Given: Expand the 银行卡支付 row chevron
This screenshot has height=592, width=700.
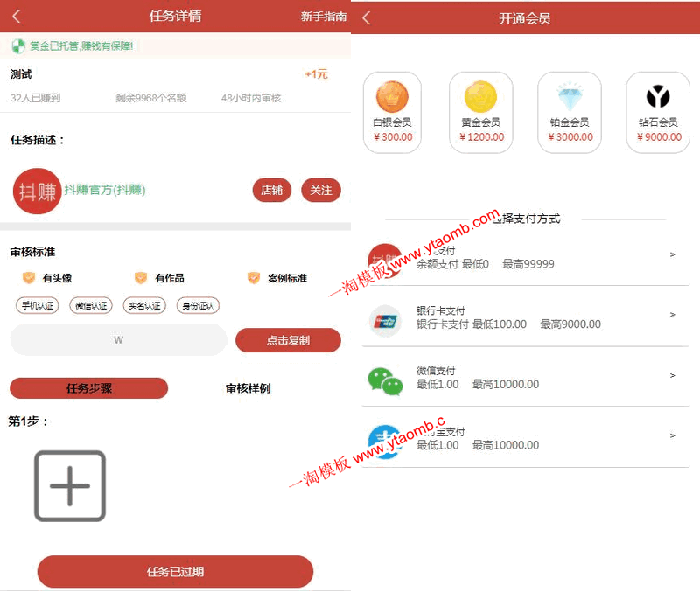Looking at the screenshot, I should [x=672, y=315].
